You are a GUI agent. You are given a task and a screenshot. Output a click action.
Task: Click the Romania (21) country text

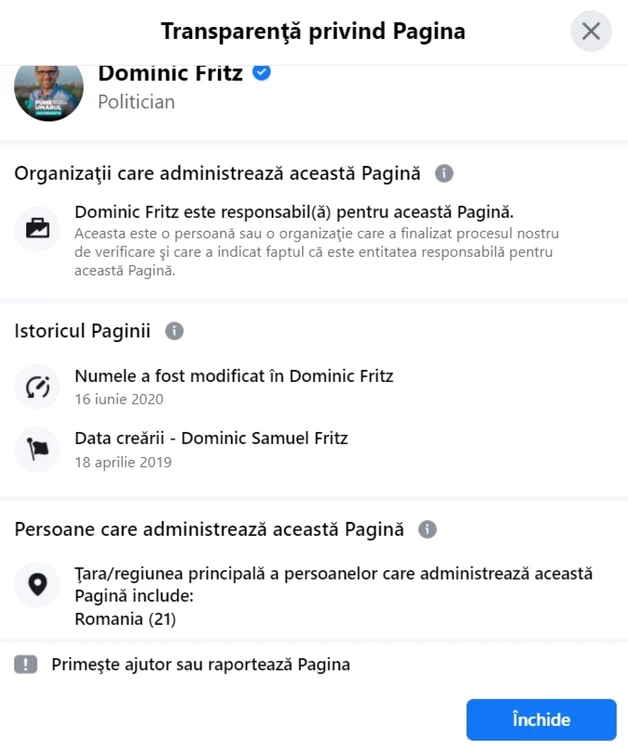point(125,619)
